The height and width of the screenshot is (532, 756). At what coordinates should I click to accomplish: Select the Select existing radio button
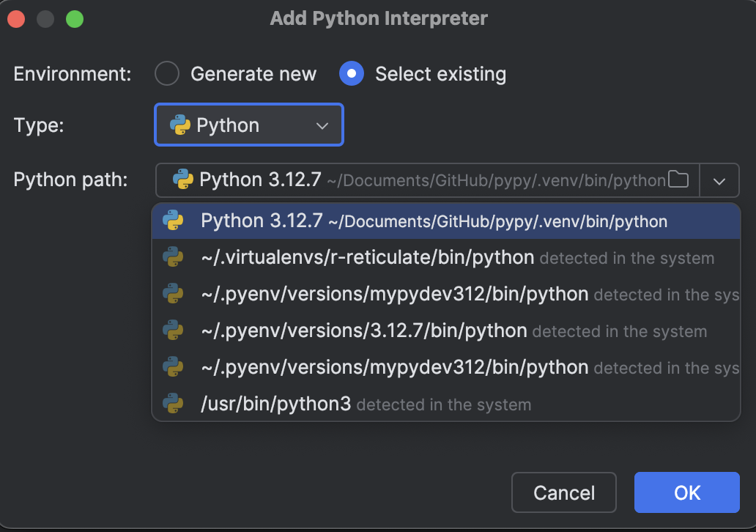click(x=351, y=73)
